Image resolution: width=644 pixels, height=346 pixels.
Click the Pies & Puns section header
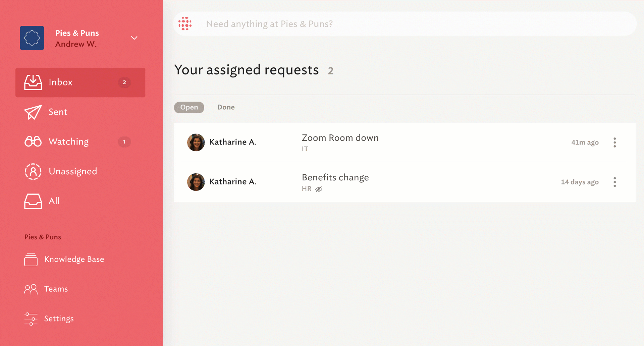(43, 237)
